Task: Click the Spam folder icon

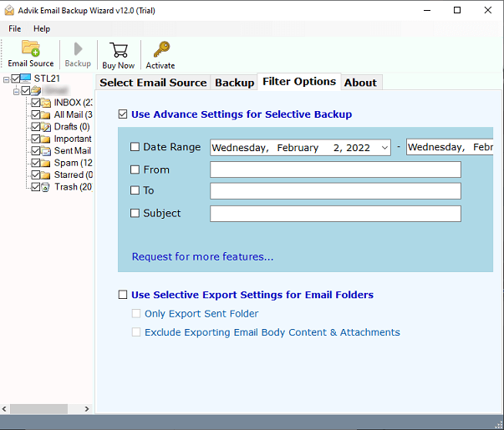Action: [46, 163]
